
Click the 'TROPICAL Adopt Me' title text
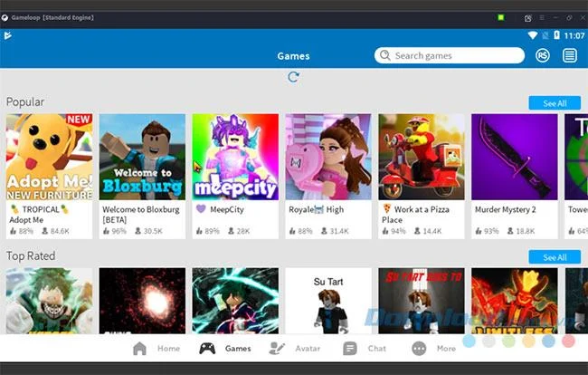[40, 215]
